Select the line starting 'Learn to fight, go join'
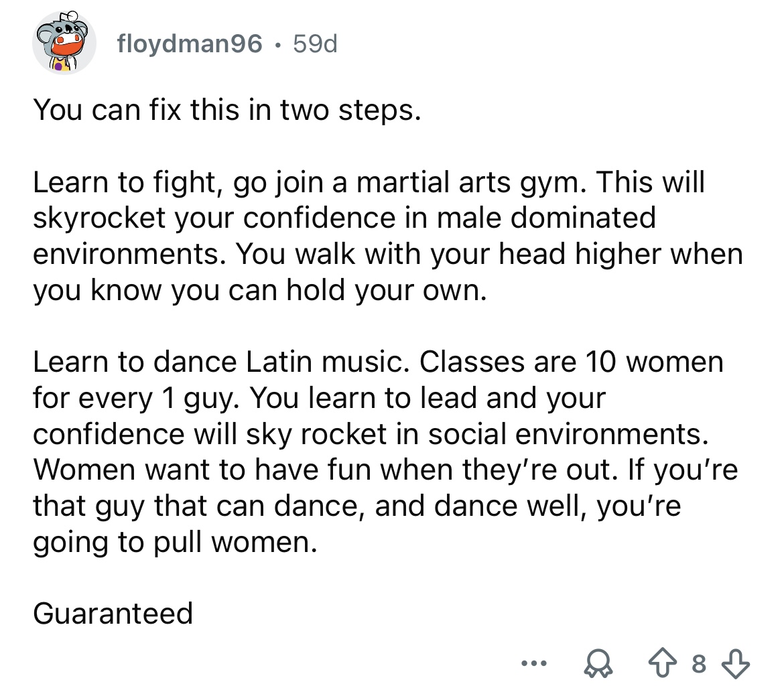784x686 pixels. pyautogui.click(x=369, y=182)
